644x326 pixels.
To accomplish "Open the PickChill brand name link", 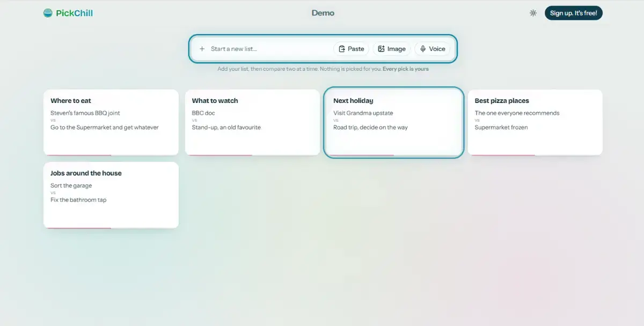I will (x=74, y=13).
